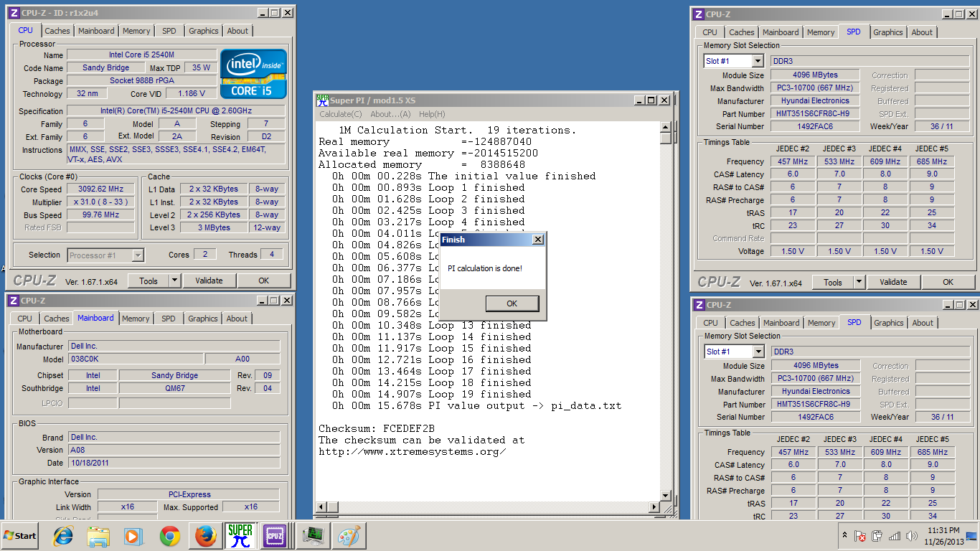Open the Processor #1 selection dropdown
The height and width of the screenshot is (551, 980).
coord(138,255)
